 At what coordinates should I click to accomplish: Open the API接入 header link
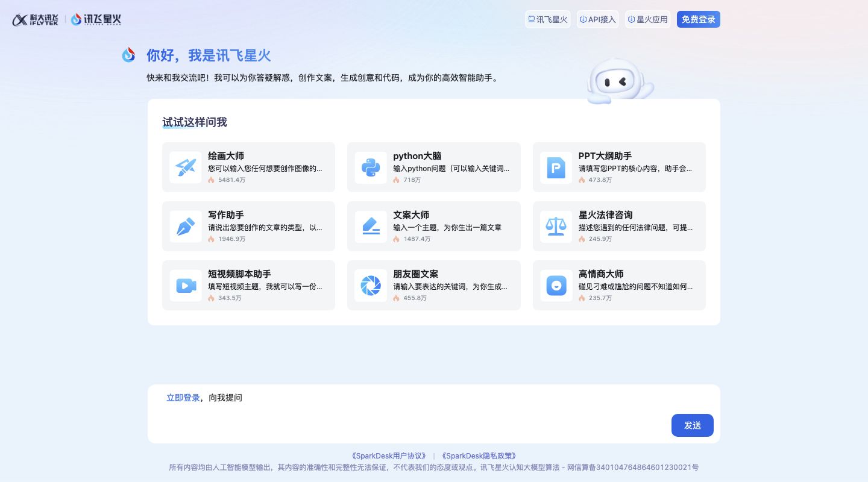tap(597, 19)
